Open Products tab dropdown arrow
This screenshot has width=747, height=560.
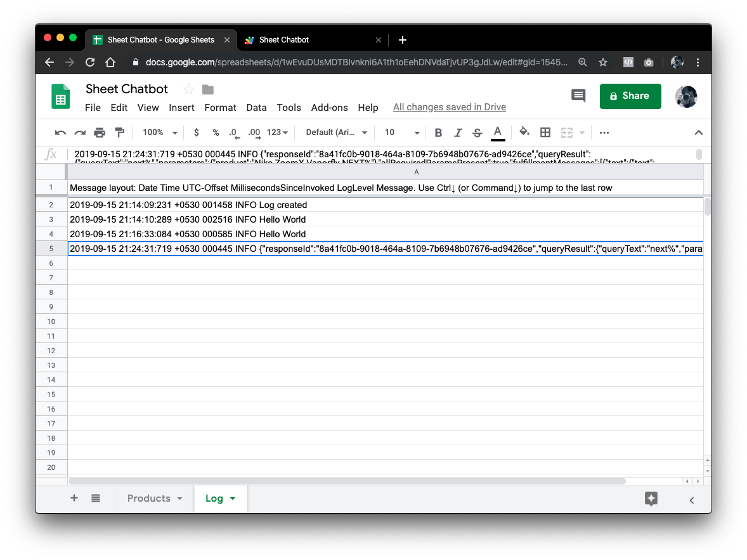click(x=180, y=498)
